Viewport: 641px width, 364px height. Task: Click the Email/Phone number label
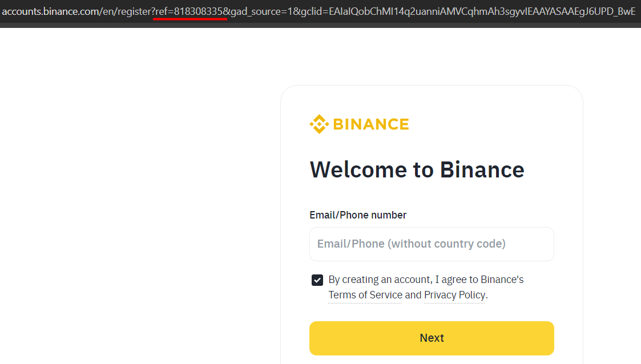click(358, 215)
